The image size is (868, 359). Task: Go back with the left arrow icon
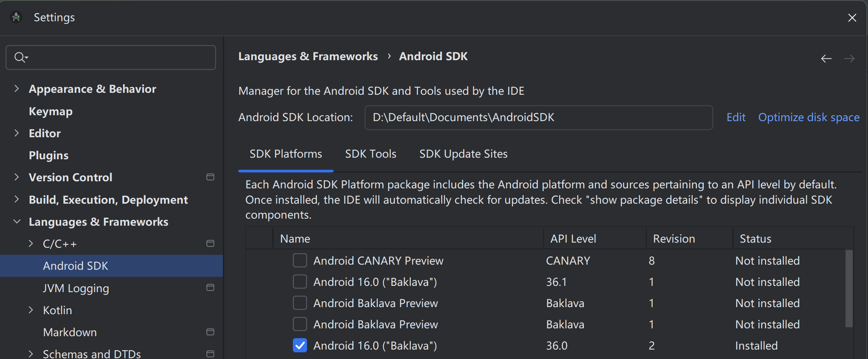(x=826, y=59)
